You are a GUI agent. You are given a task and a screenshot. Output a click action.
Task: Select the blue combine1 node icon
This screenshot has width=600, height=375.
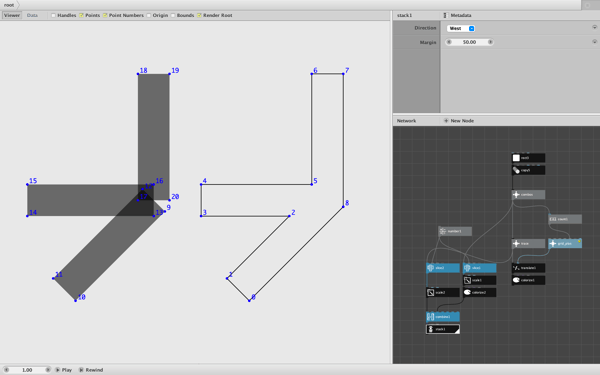430,317
